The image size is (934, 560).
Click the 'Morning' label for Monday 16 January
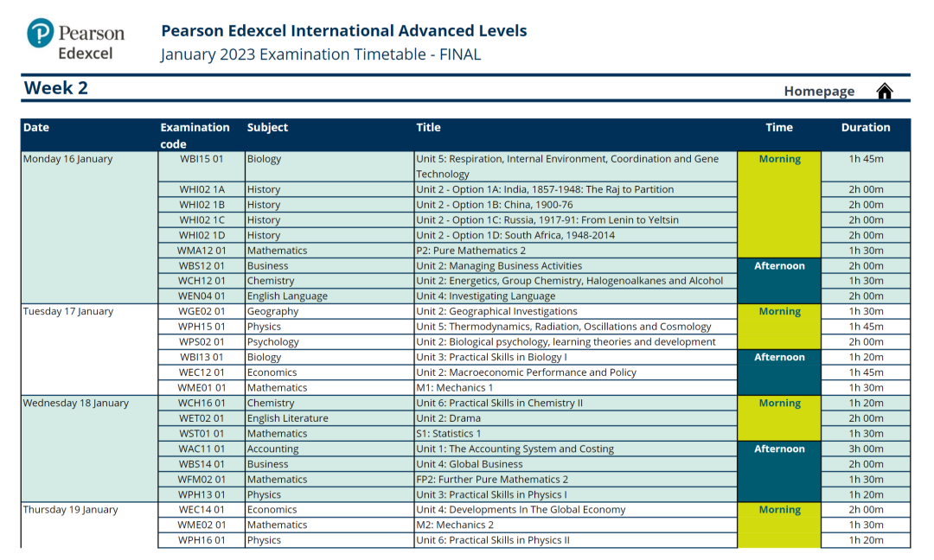coord(780,159)
